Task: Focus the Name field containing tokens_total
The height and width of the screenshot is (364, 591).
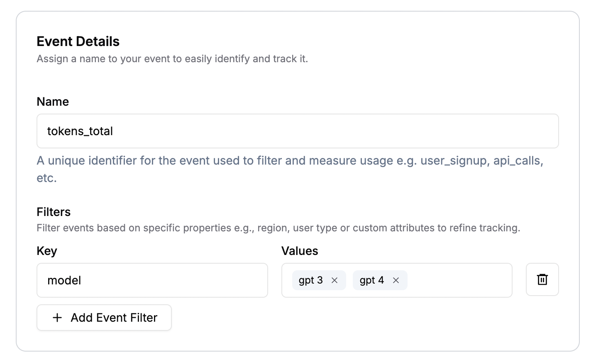Action: [x=298, y=131]
